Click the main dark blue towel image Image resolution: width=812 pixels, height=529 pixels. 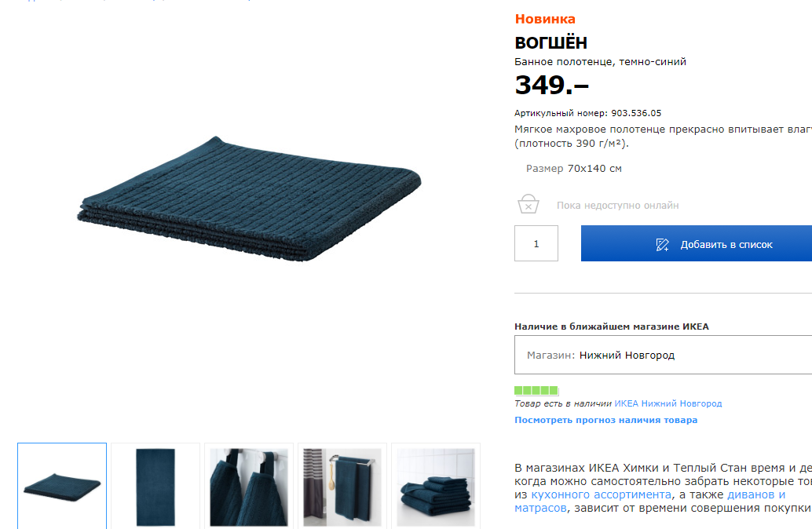coord(249,199)
